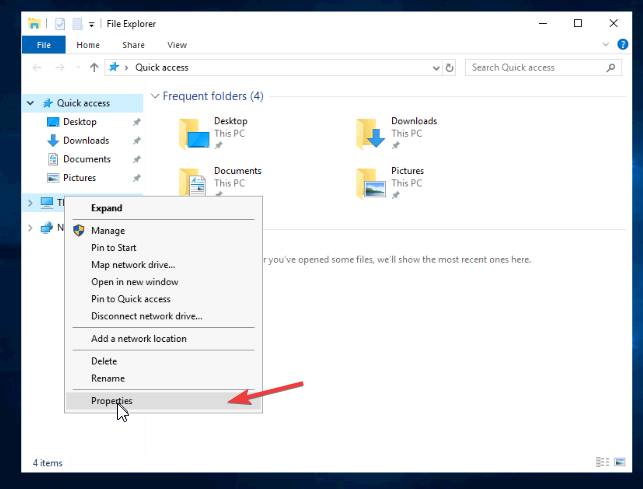Image resolution: width=643 pixels, height=489 pixels.
Task: Choose Pin to Start from context menu
Action: coord(164,248)
